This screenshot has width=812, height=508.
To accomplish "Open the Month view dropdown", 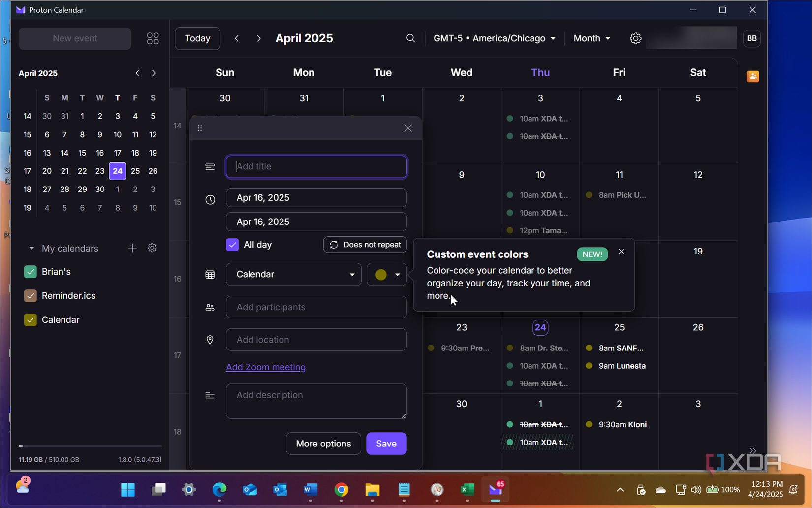I will [x=592, y=38].
